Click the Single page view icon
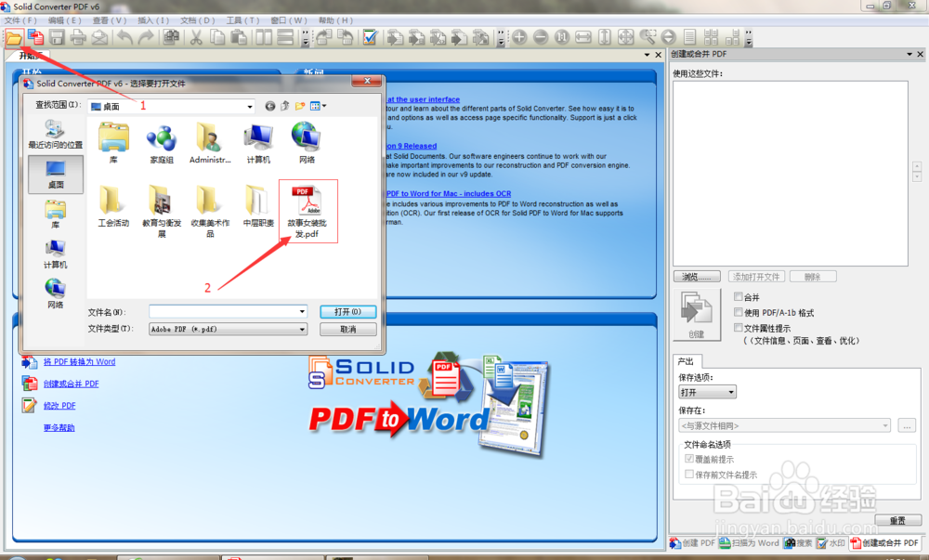929x560 pixels. [689, 37]
